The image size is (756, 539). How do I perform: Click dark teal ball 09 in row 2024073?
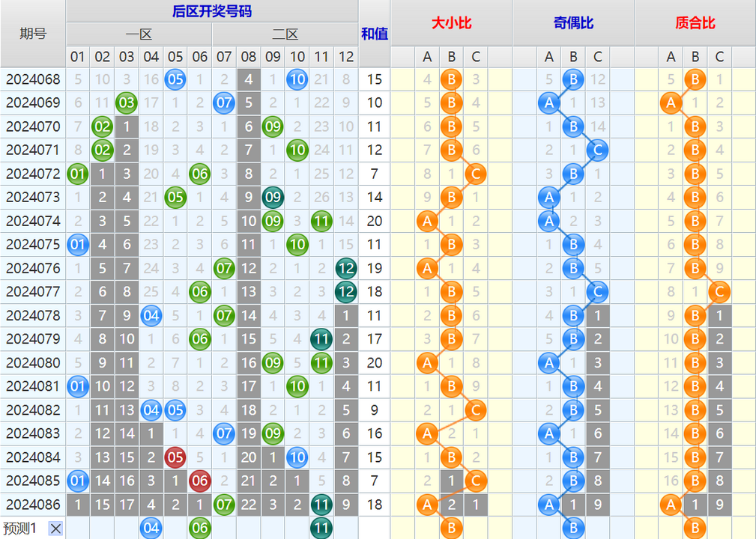click(x=273, y=197)
